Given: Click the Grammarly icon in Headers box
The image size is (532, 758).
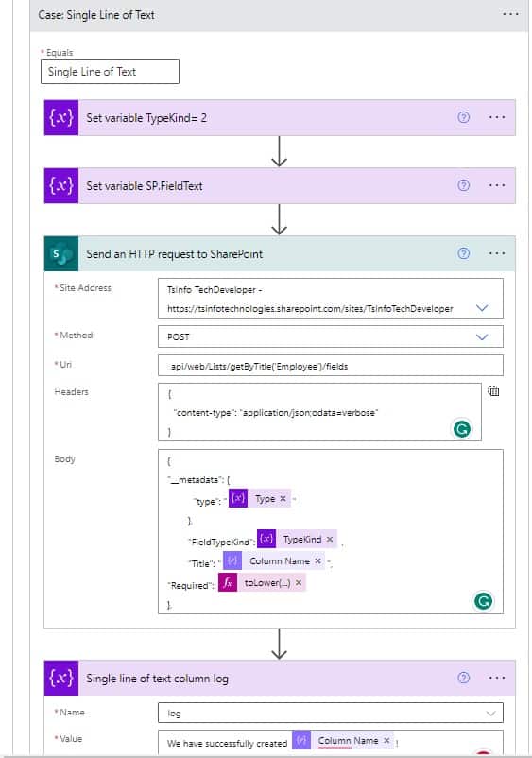Looking at the screenshot, I should pos(462,429).
